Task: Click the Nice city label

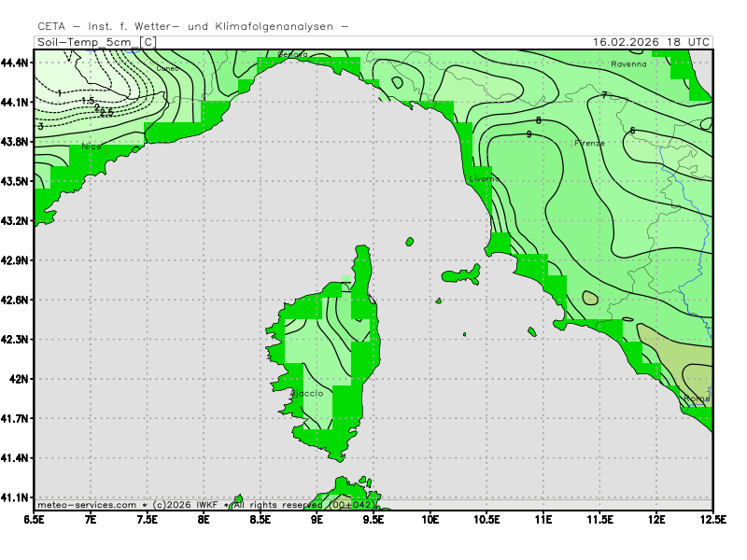Action: click(91, 147)
